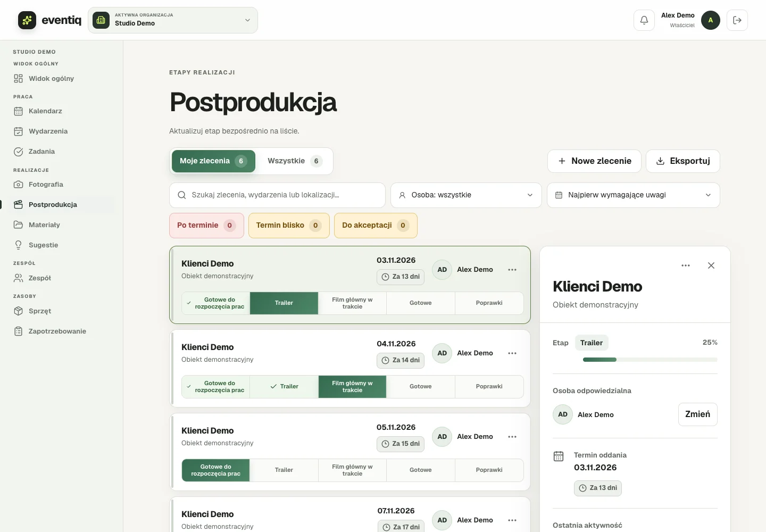Click the Sugestie lightbulb icon
The height and width of the screenshot is (532, 766).
[x=18, y=245]
